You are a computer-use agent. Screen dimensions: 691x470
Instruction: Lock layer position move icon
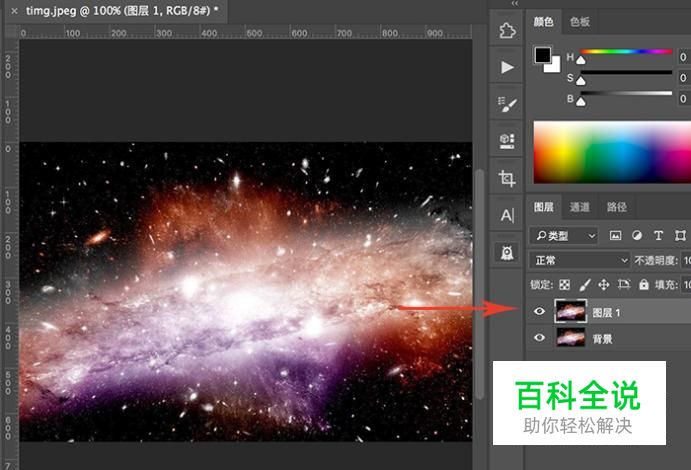[x=604, y=285]
